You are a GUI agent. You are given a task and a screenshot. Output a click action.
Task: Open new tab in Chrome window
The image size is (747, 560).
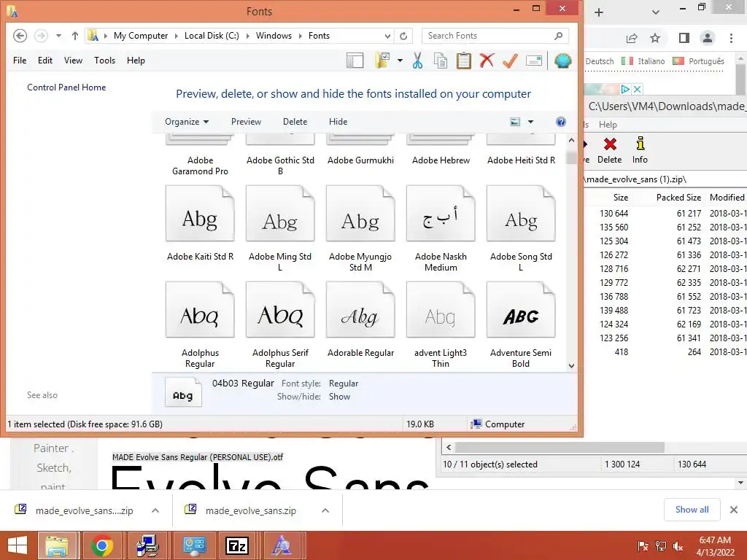tap(599, 12)
